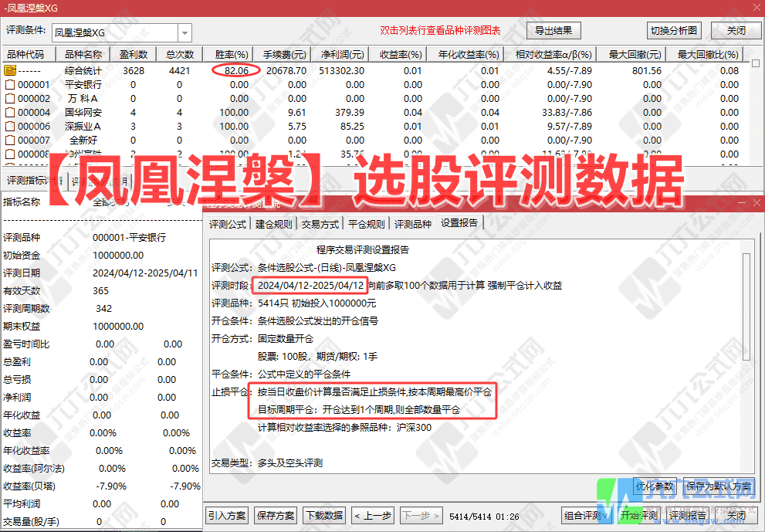Viewport: 765px width, 532px height.
Task: Click the 切换分析图 button
Action: click(x=675, y=30)
